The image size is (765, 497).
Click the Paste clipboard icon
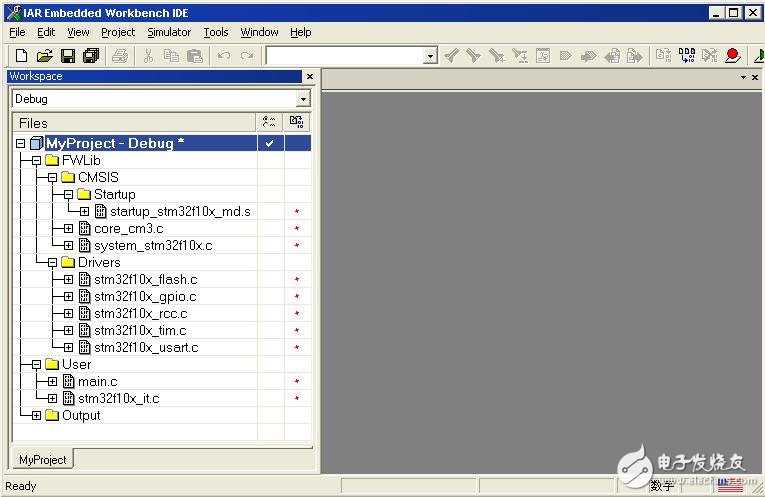[x=195, y=56]
